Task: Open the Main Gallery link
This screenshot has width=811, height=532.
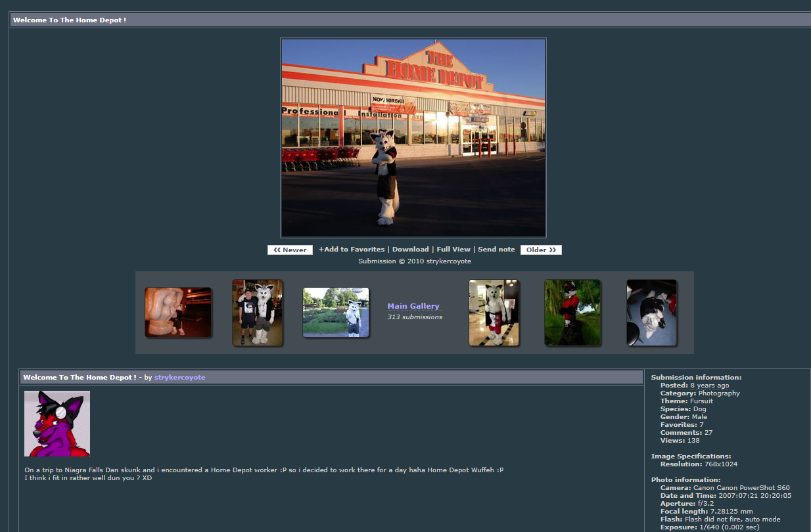Action: [413, 306]
